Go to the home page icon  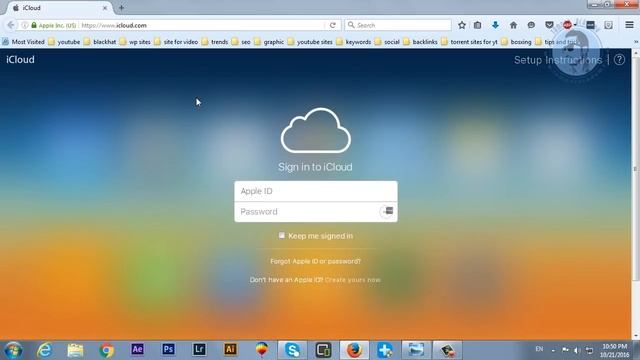(513, 25)
